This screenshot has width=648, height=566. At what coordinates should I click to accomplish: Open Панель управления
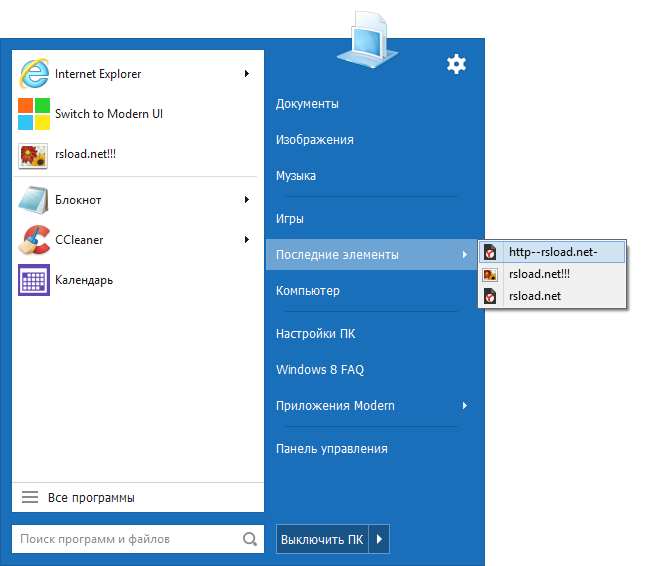[x=331, y=449]
